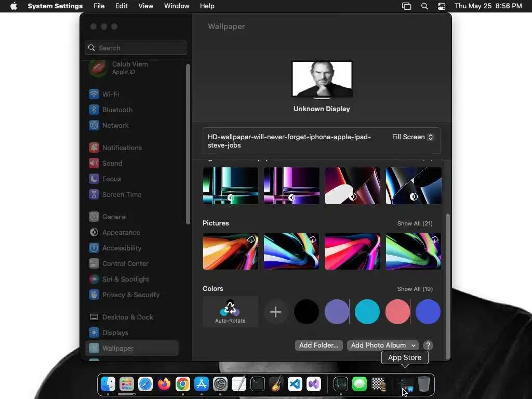532x399 pixels.
Task: Expand Add Photo Album dropdown
Action: coord(383,345)
